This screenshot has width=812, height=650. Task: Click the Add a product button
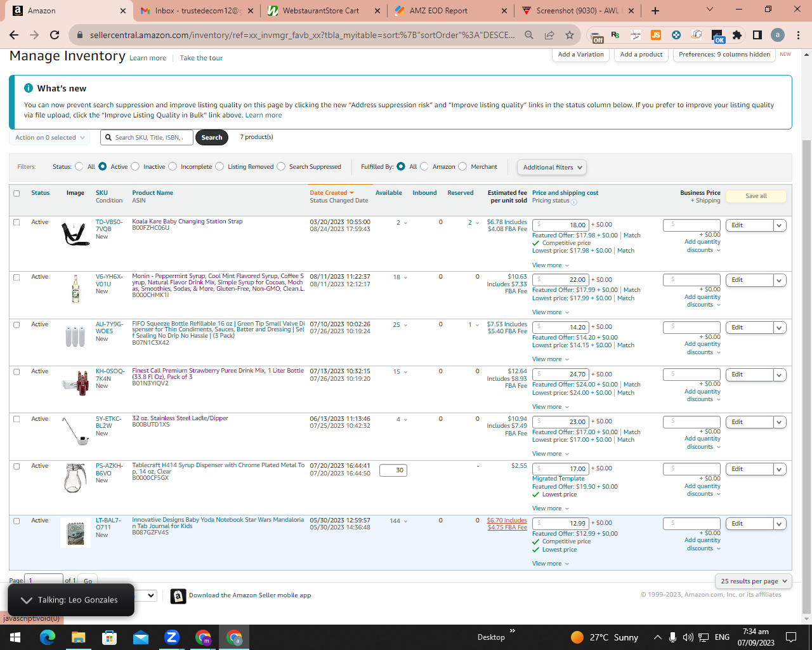[x=641, y=55]
